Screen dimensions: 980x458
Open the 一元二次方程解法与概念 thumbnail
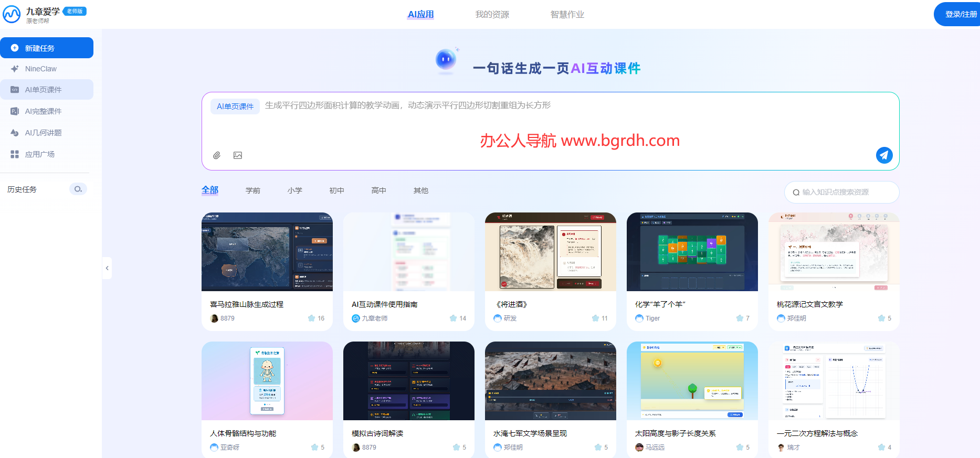click(x=834, y=381)
